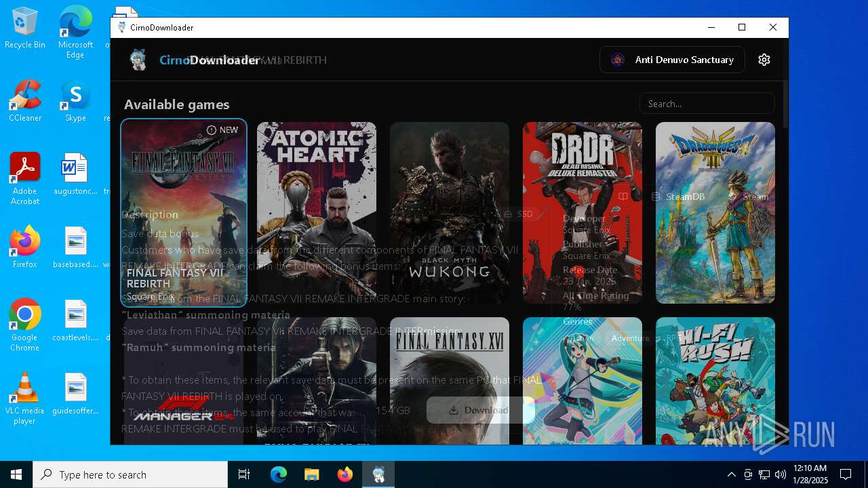Focus the Search games field
The height and width of the screenshot is (488, 868).
[707, 104]
